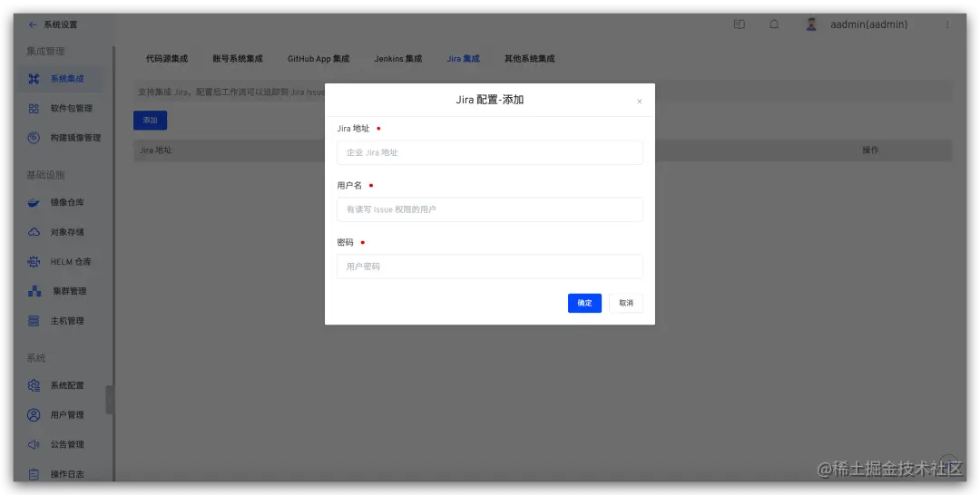Open 系统集成 sidebar icon
Image resolution: width=980 pixels, height=495 pixels.
coord(34,79)
